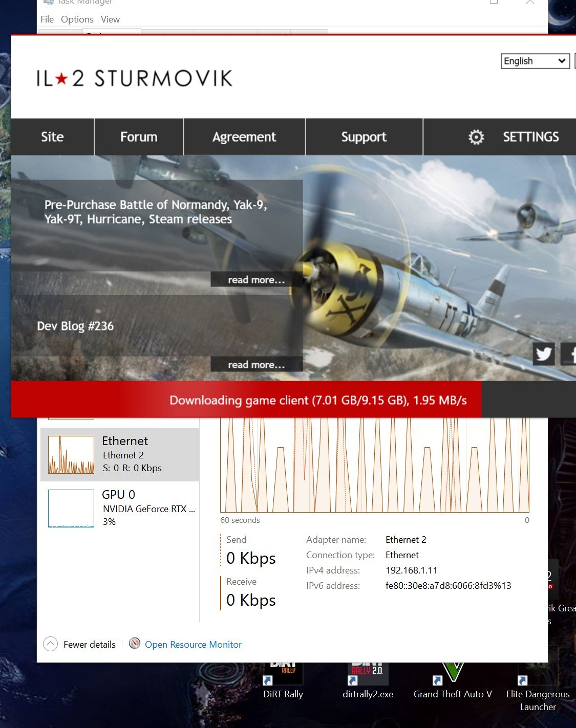Click the Connection type value Ethernet

(402, 555)
